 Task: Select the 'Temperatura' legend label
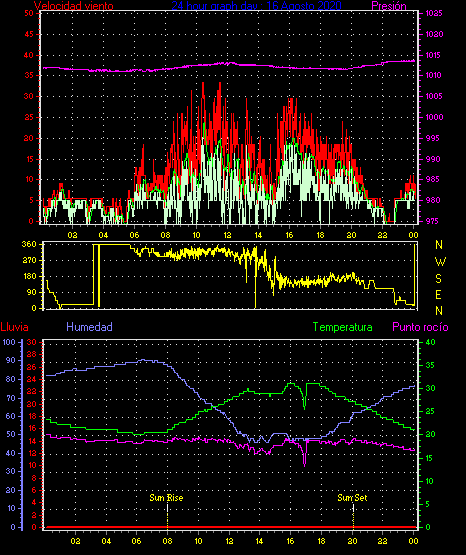click(x=343, y=327)
